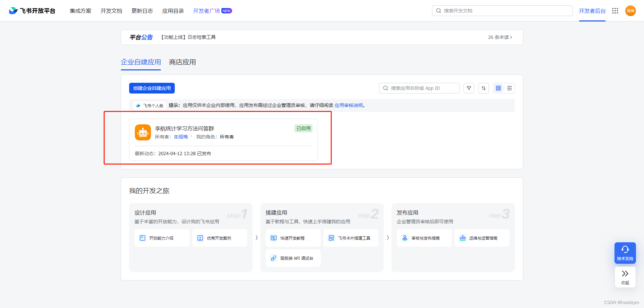Click the 已启用 status badge
Screen dimensions: 644x308
point(304,128)
